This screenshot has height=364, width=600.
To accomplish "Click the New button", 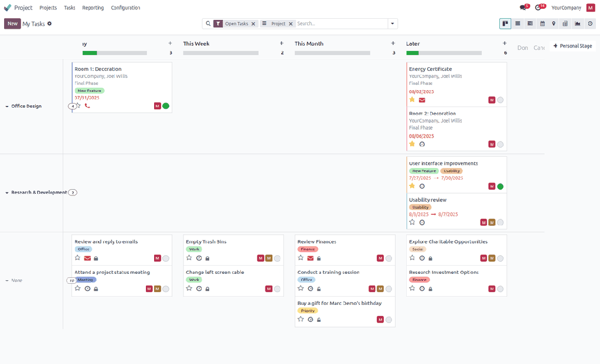I will [x=13, y=24].
